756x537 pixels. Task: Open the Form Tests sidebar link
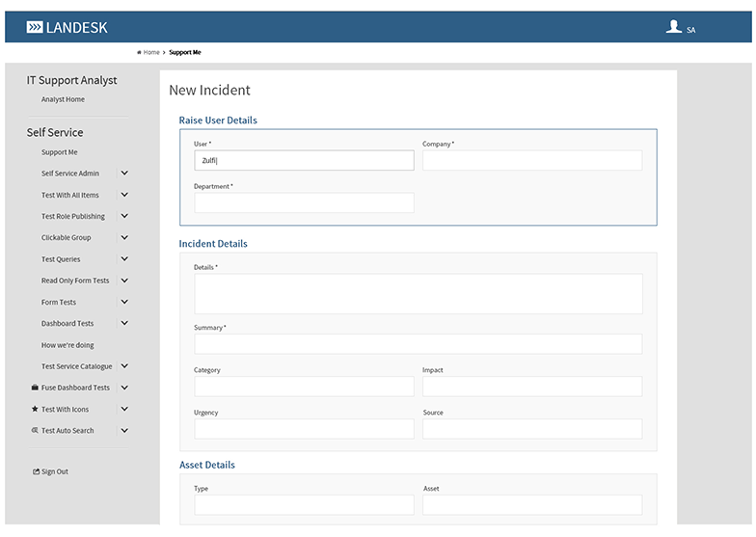pyautogui.click(x=59, y=302)
